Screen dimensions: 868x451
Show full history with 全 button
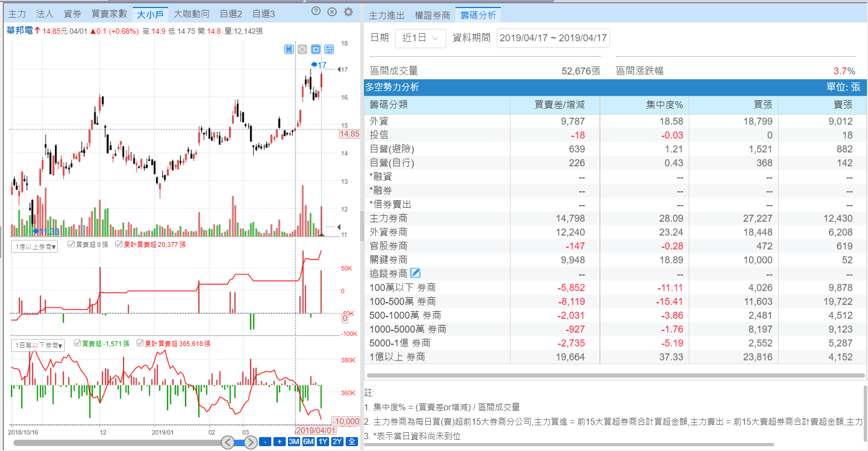pyautogui.click(x=352, y=442)
